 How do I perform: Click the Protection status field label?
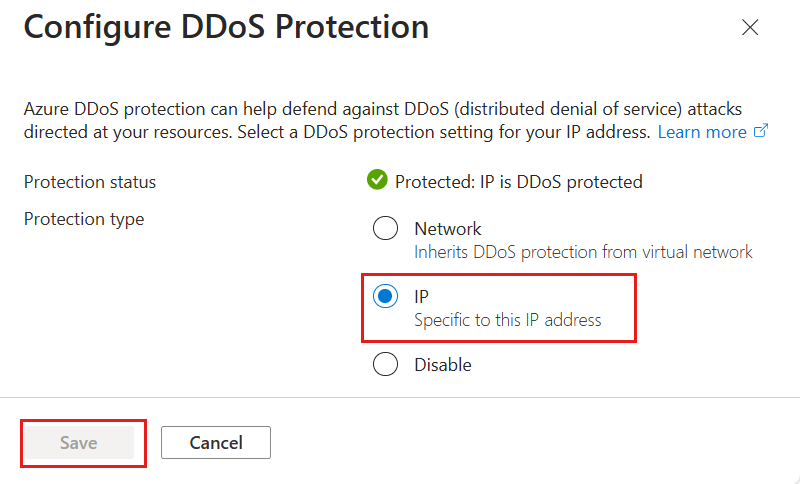click(x=90, y=182)
